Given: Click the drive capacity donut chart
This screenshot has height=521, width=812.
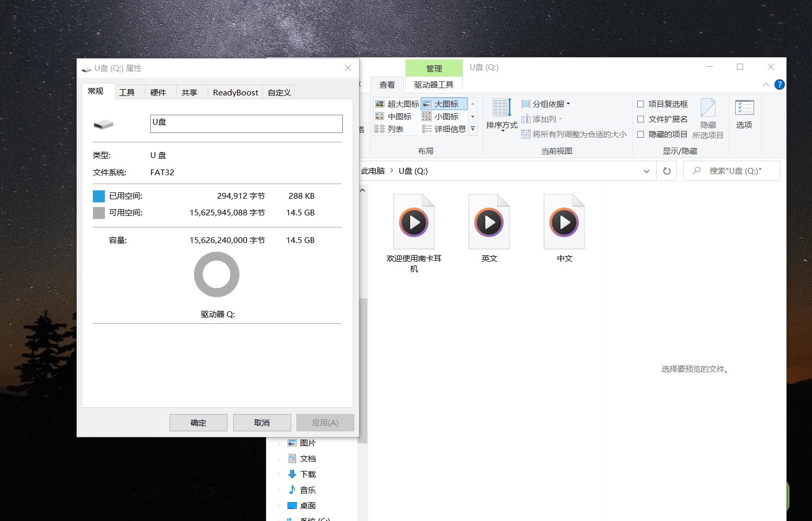Looking at the screenshot, I should click(x=217, y=274).
